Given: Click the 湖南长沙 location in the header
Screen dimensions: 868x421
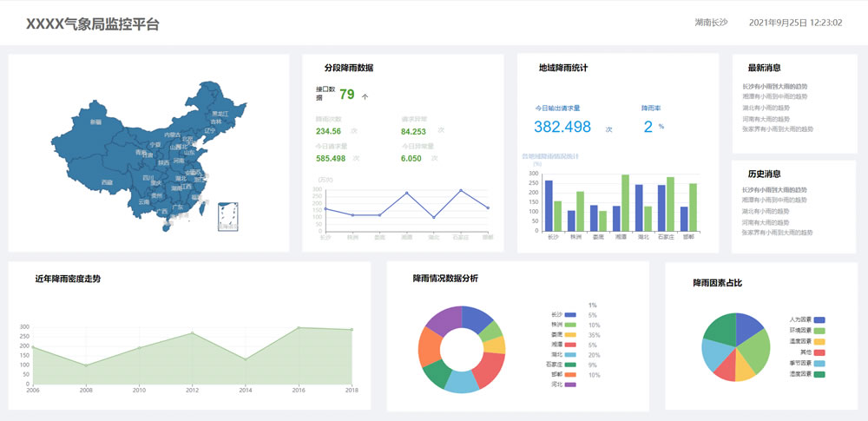Looking at the screenshot, I should [x=711, y=23].
